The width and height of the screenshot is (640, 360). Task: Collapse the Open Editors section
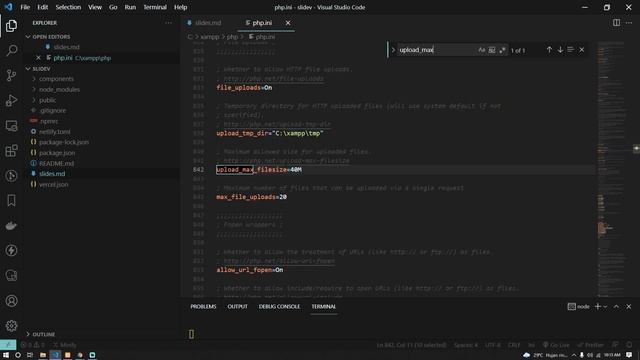(x=28, y=37)
